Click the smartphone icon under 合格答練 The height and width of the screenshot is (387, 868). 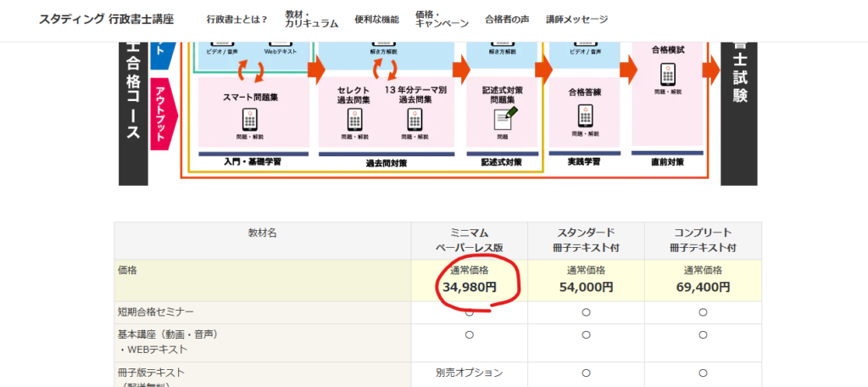[x=585, y=115]
